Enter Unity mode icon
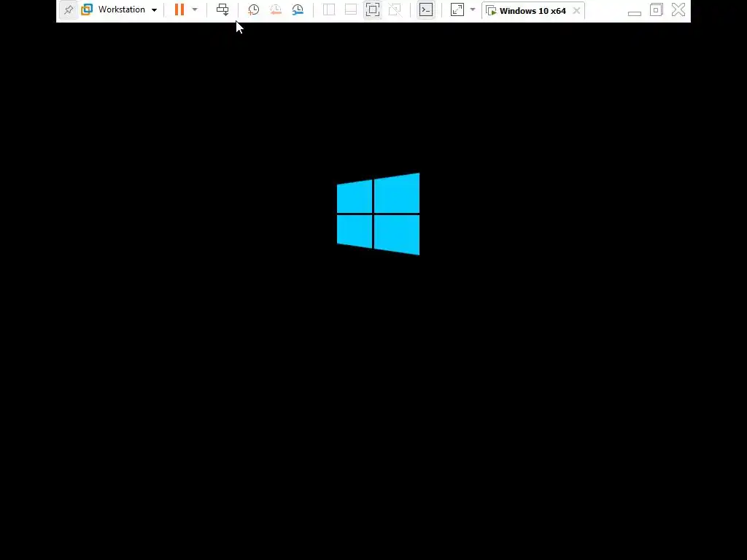This screenshot has width=747, height=560. [395, 9]
